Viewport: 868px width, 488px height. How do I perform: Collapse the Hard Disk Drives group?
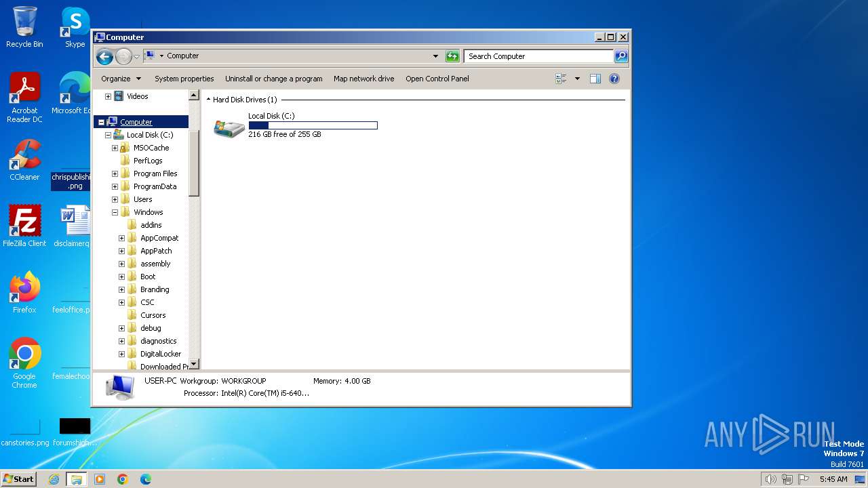click(208, 100)
